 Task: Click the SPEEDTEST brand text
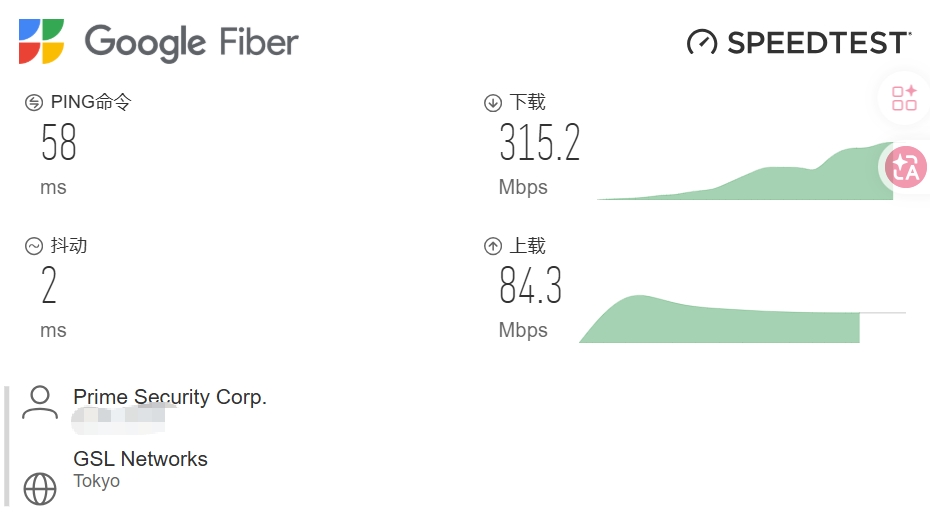818,42
